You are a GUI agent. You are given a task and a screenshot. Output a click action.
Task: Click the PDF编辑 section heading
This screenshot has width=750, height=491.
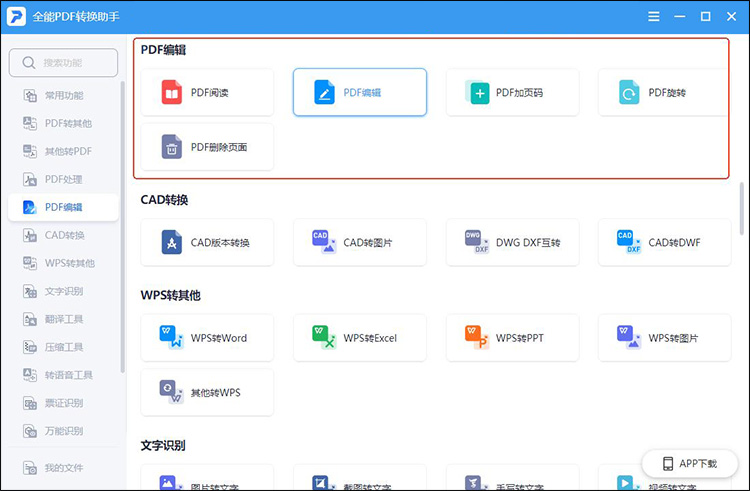pyautogui.click(x=163, y=50)
